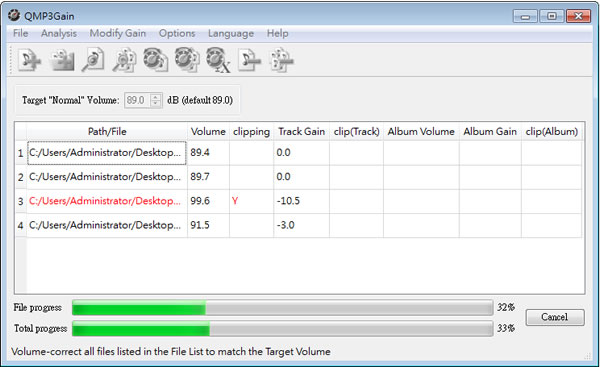Viewport: 600px width, 367px height.
Task: Open the Help menu
Action: (x=277, y=34)
